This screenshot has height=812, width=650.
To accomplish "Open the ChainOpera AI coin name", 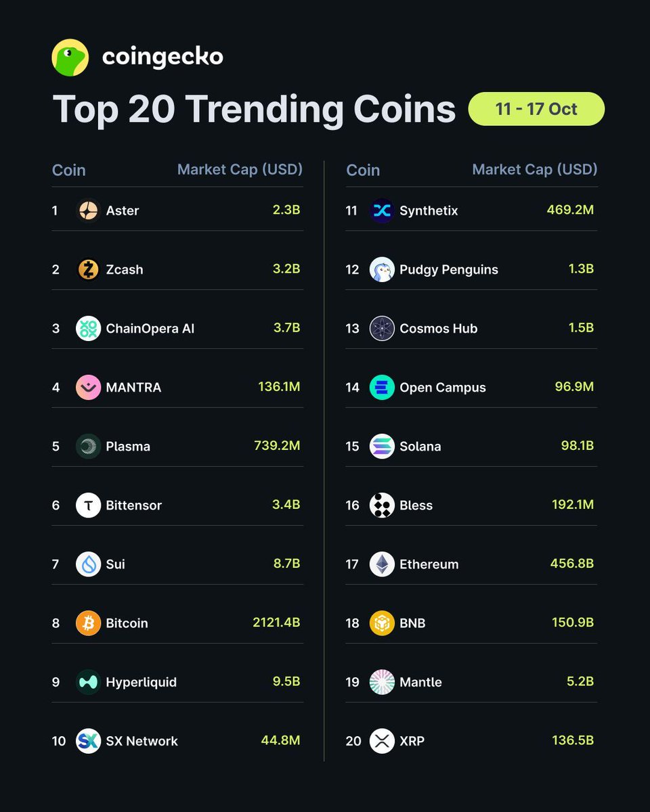I will point(150,328).
